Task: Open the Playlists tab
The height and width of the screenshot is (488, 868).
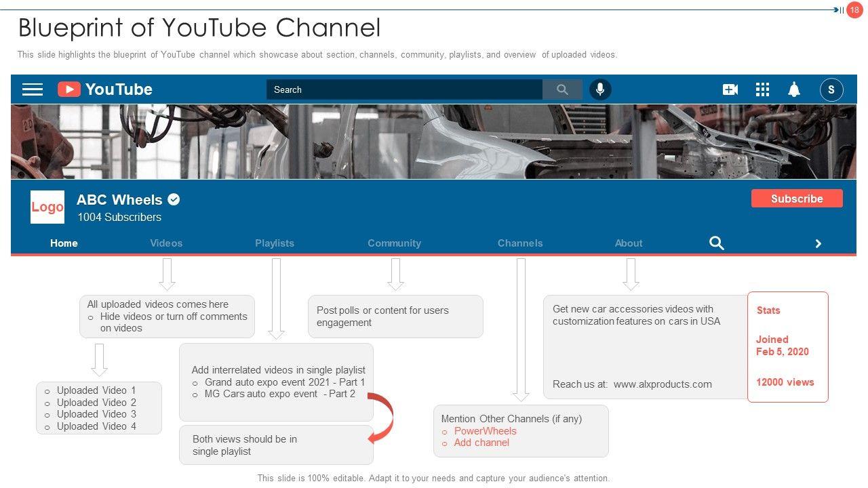Action: [275, 243]
